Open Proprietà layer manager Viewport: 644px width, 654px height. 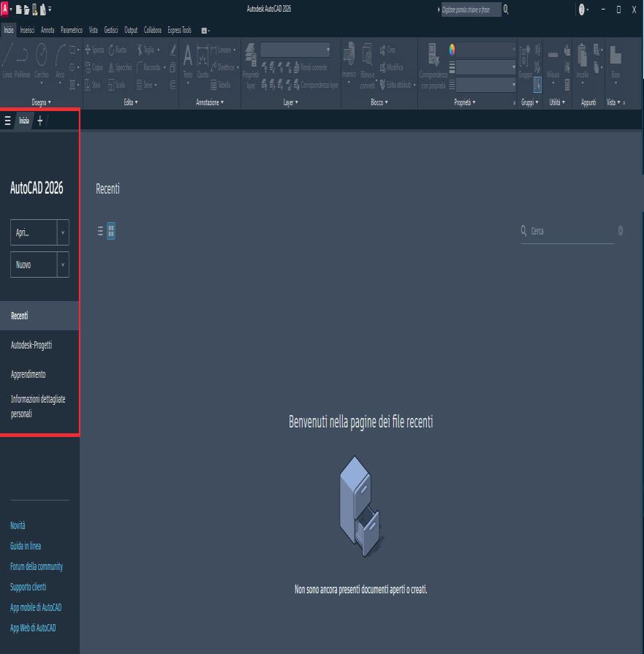[251, 66]
